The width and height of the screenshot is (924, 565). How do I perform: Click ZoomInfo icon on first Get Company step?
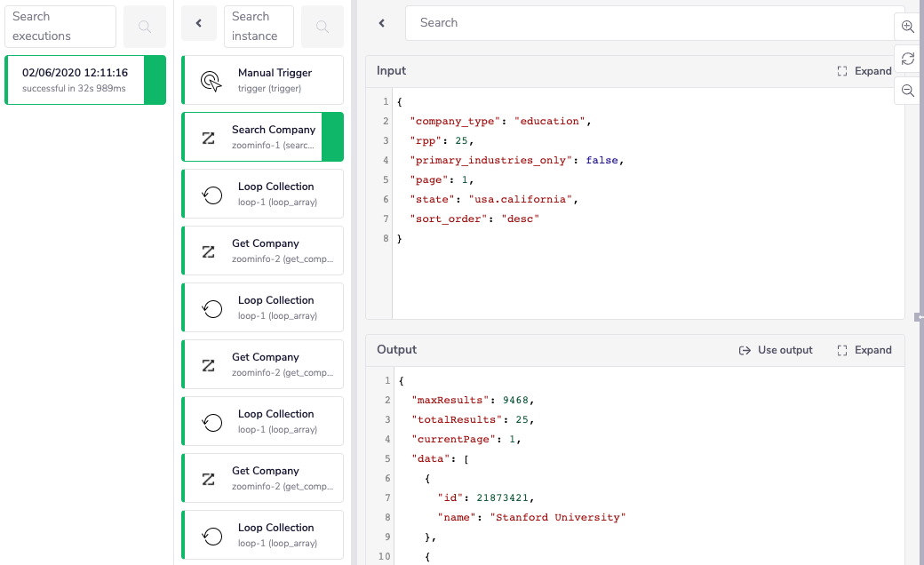(x=209, y=251)
